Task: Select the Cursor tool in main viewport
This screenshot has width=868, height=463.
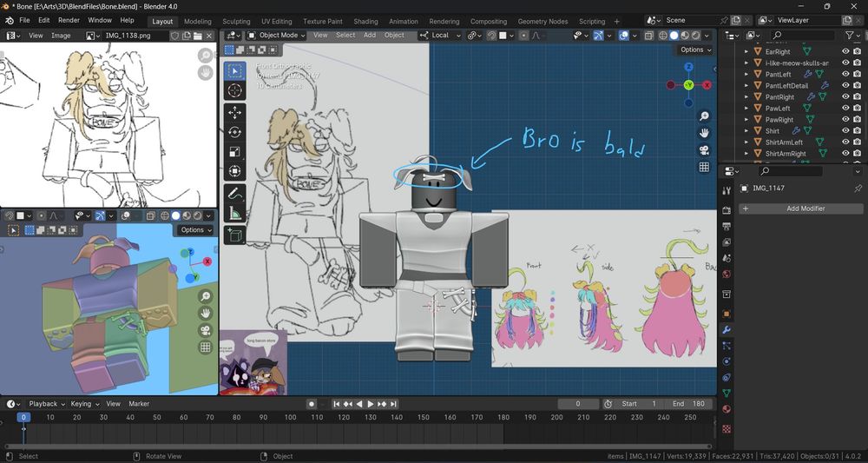Action: pos(234,91)
